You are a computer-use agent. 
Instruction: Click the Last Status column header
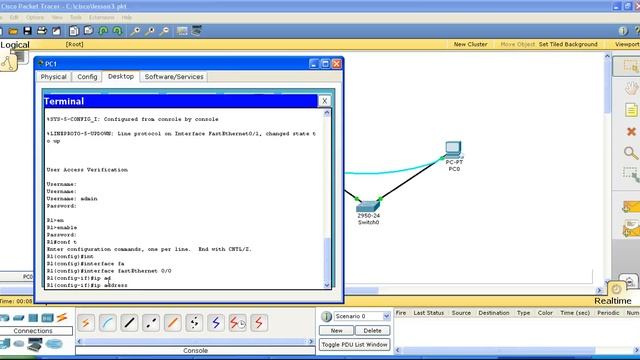428,313
